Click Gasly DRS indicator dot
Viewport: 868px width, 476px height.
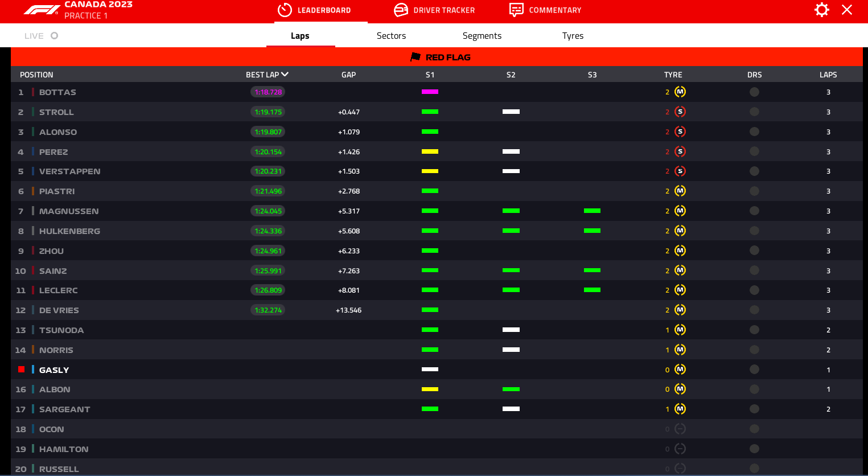tap(754, 370)
